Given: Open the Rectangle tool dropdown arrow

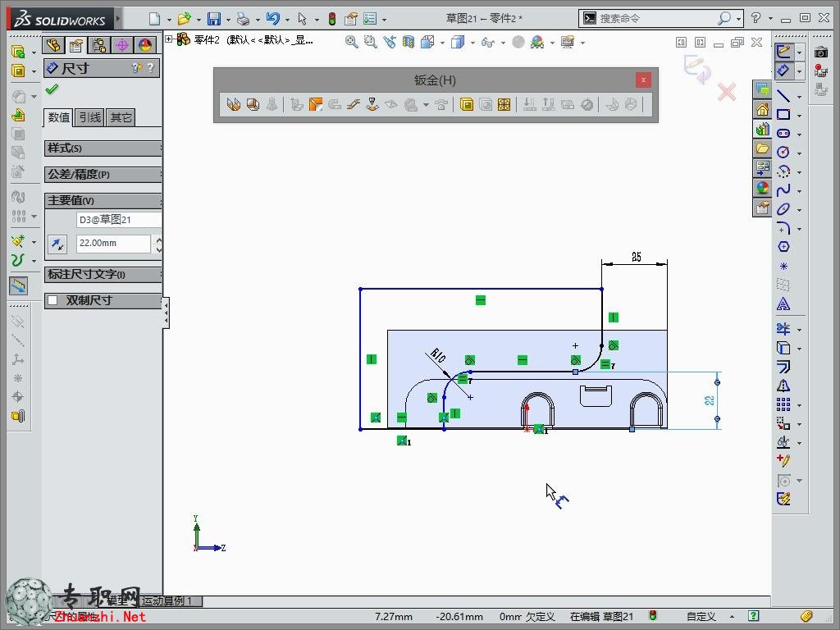Looking at the screenshot, I should pyautogui.click(x=799, y=116).
